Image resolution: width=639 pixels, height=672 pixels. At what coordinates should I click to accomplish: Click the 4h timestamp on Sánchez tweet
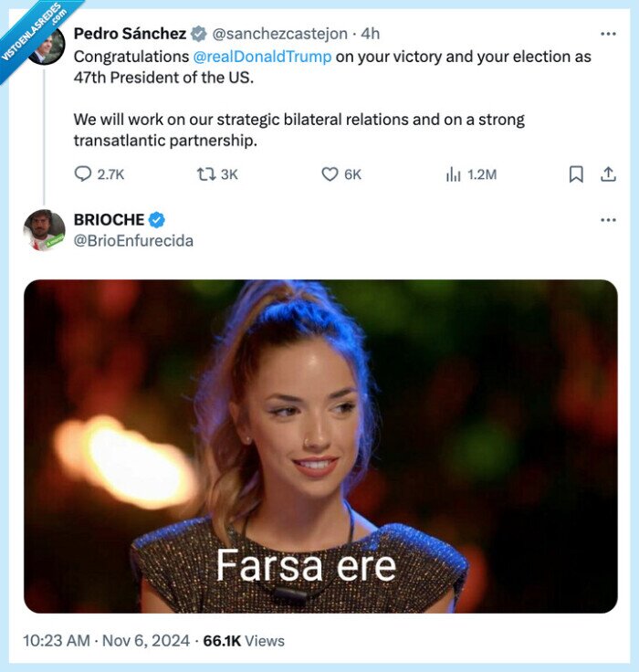click(371, 34)
